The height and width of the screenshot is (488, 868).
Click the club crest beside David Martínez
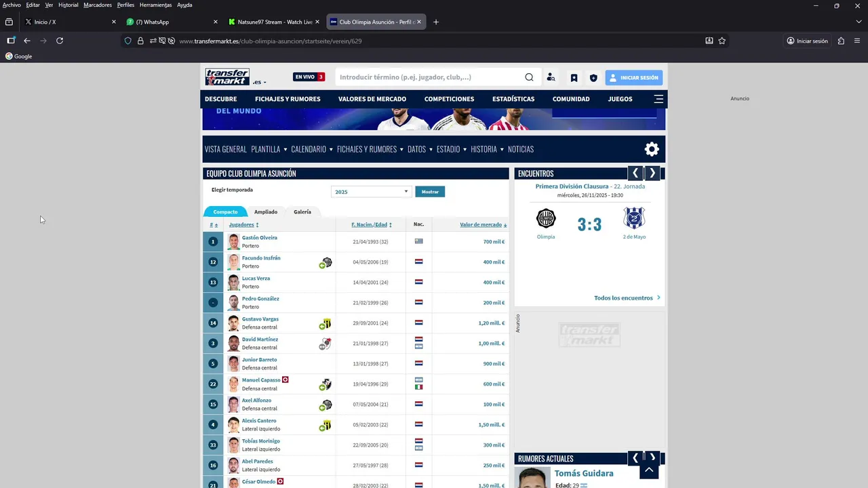coord(325,344)
